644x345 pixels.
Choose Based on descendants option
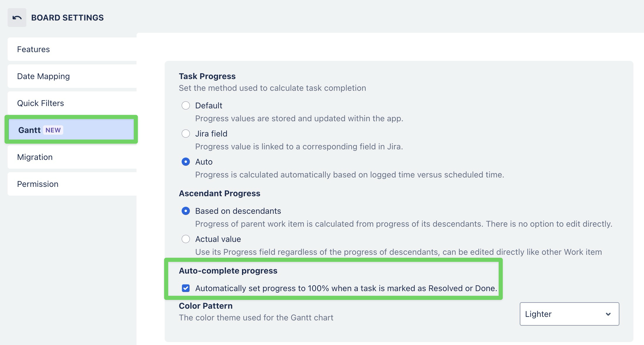coord(186,211)
